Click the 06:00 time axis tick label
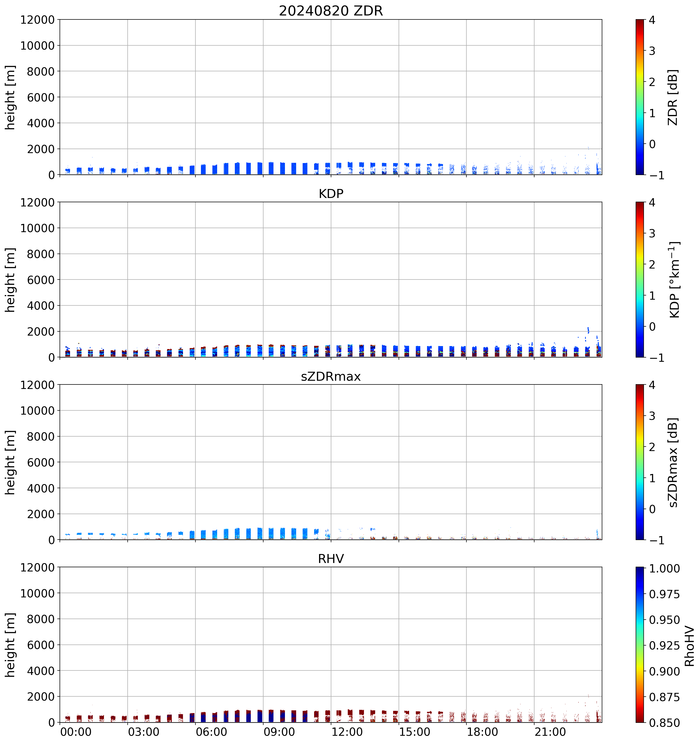 [211, 732]
